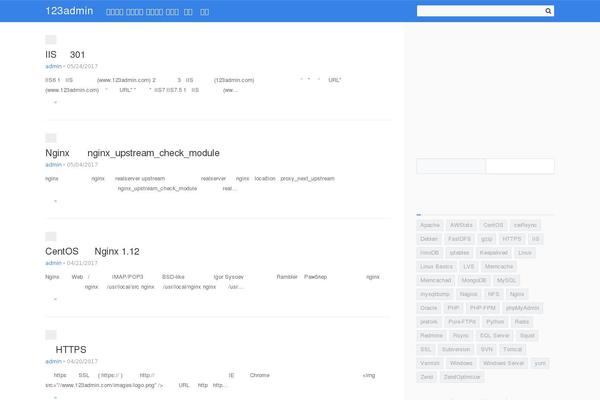600x400 pixels.
Task: Select the Redmine tag
Action: coord(431,335)
